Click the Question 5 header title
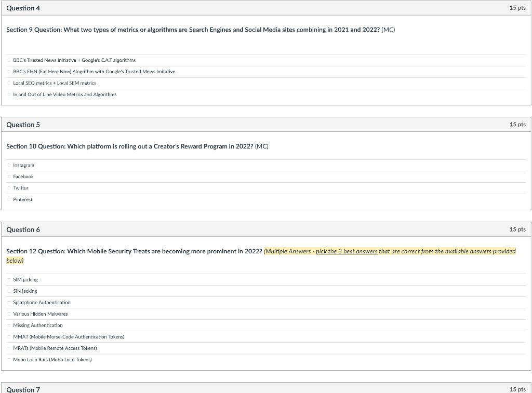The image size is (532, 393). 23,125
